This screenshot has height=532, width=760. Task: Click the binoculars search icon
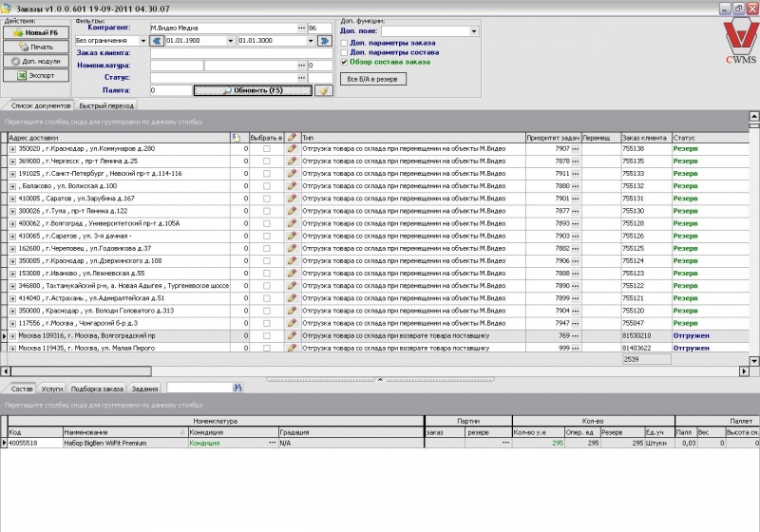coord(238,388)
